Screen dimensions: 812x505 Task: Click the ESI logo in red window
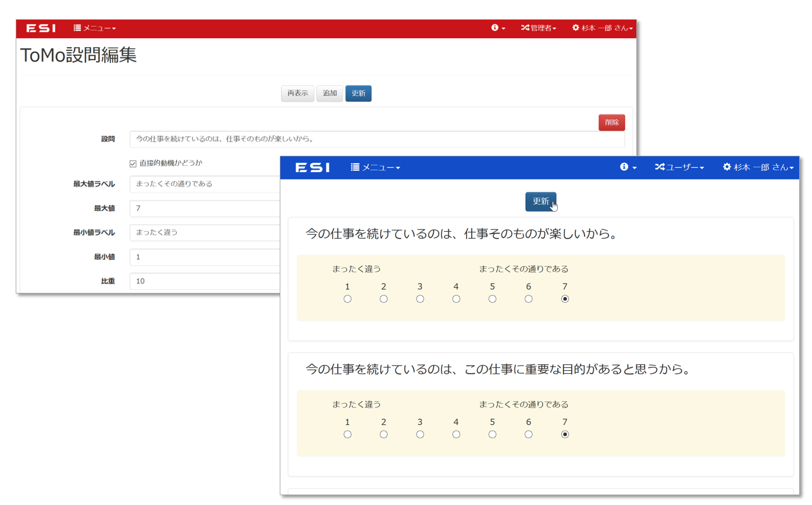(x=41, y=28)
